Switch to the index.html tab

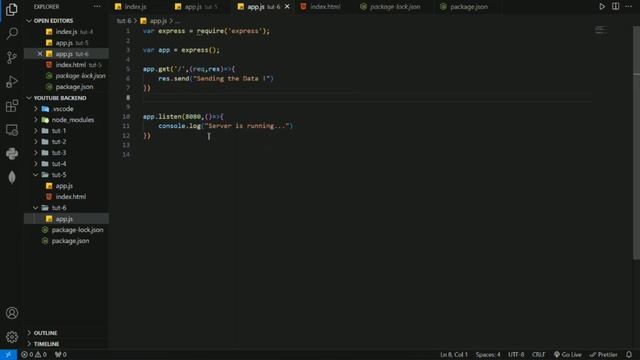[325, 7]
